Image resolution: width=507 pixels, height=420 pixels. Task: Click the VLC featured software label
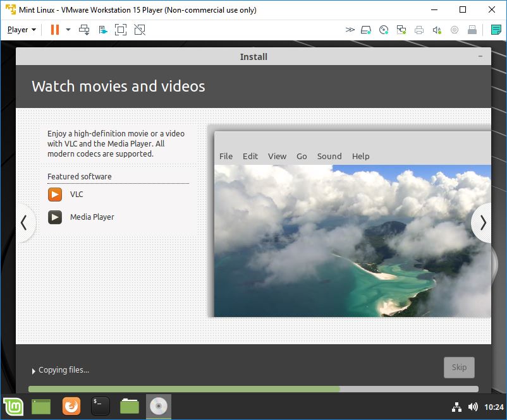[x=76, y=194]
